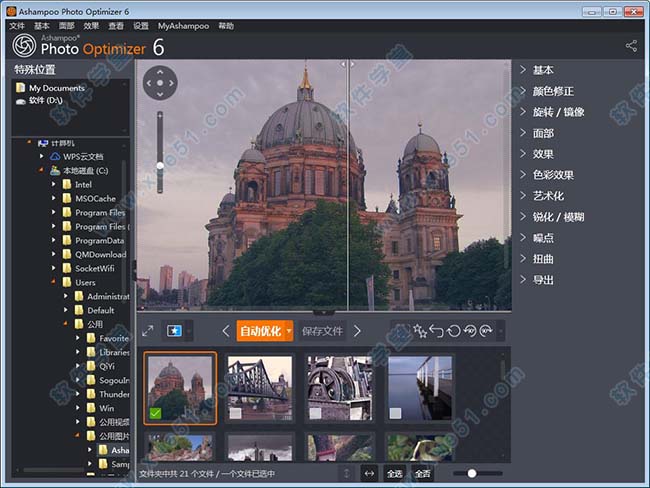Click the vertical layout arrows icon in the status bar
Viewport: 650px width, 488px height.
point(347,473)
